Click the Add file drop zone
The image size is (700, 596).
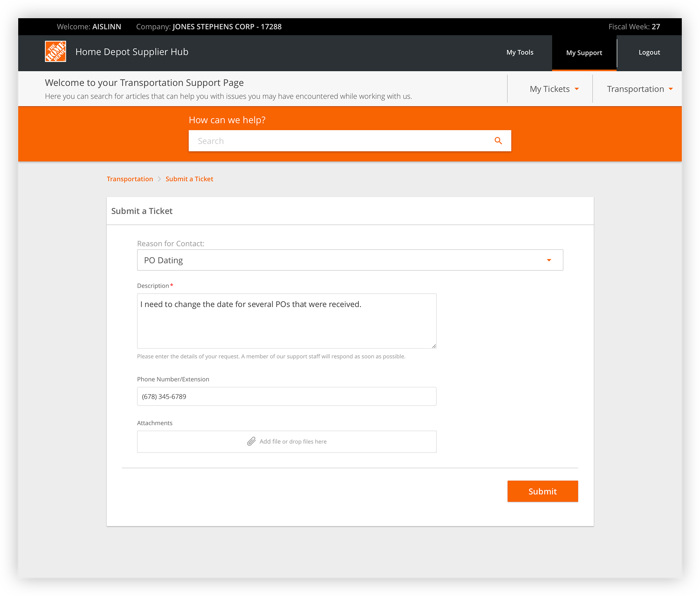287,442
